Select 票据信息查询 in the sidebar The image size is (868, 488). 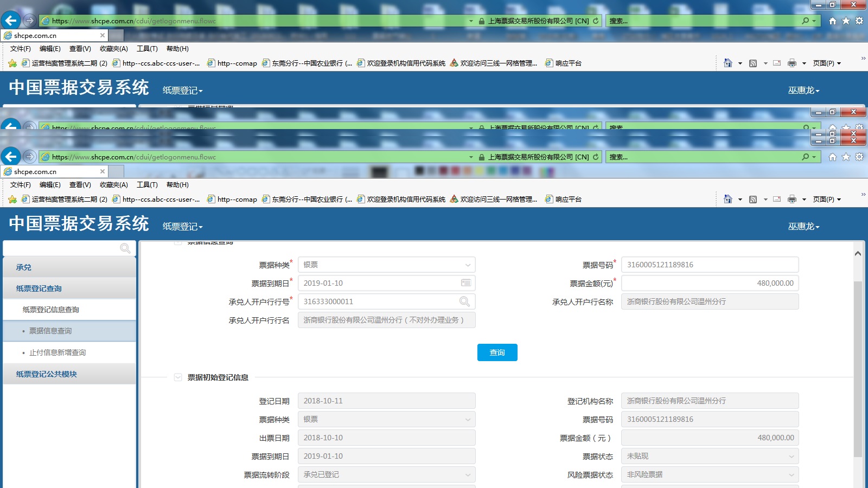click(x=50, y=331)
